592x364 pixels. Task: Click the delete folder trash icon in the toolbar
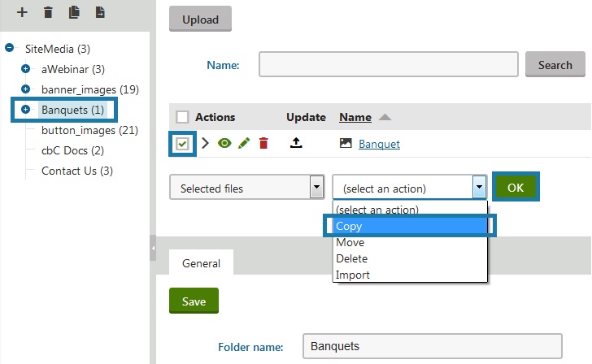point(48,12)
